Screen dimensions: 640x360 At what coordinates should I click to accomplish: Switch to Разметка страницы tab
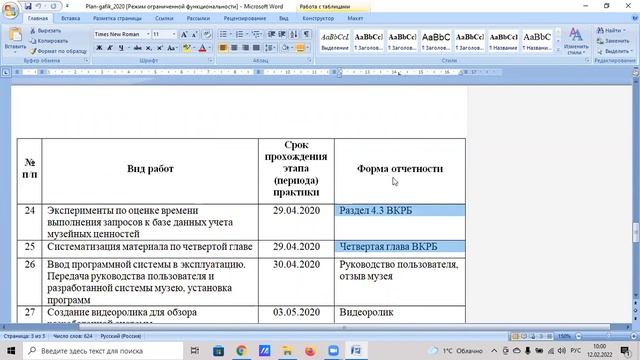[x=117, y=18]
